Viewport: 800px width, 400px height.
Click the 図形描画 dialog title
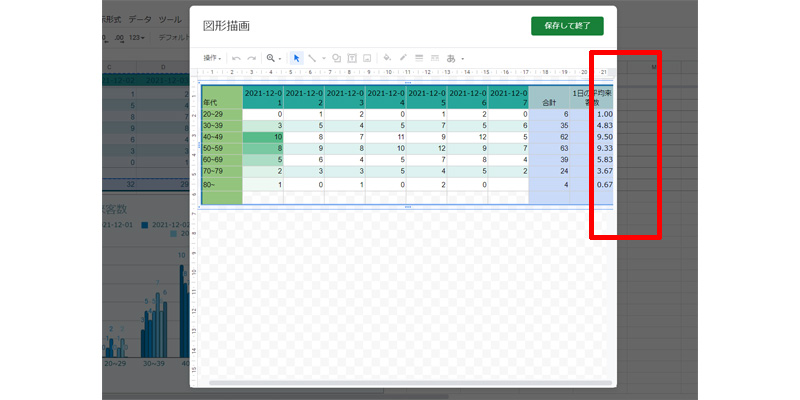pyautogui.click(x=226, y=27)
